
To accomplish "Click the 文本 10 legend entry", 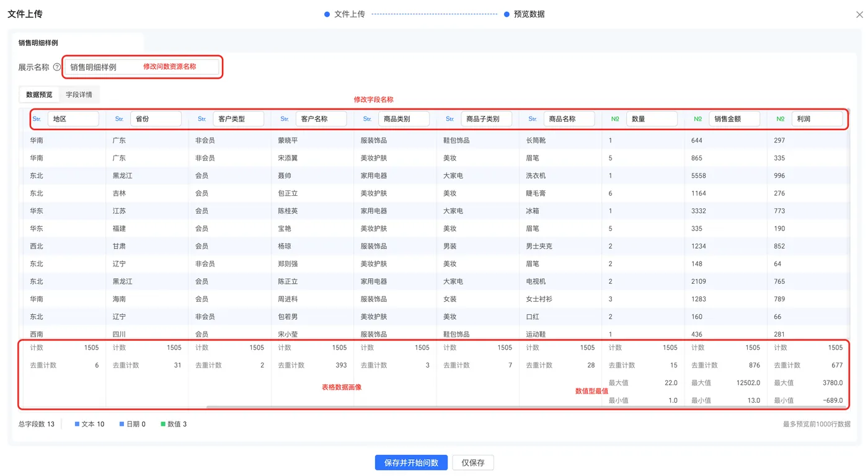I will (90, 425).
